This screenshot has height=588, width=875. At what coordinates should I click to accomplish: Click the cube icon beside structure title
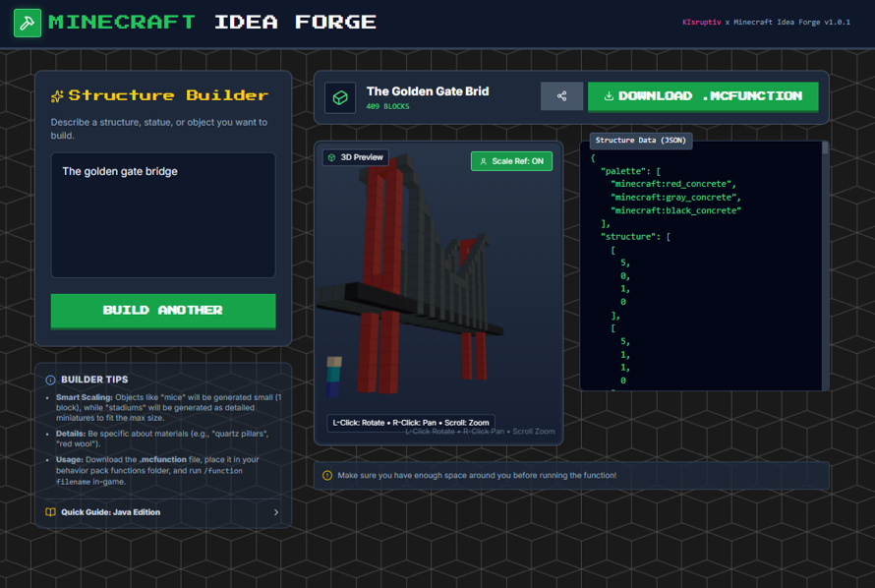pos(340,97)
